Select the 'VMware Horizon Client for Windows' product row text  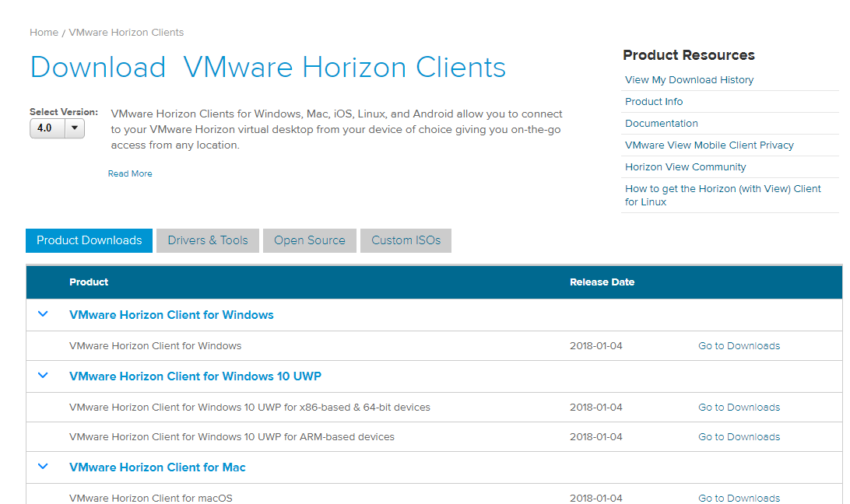point(155,346)
